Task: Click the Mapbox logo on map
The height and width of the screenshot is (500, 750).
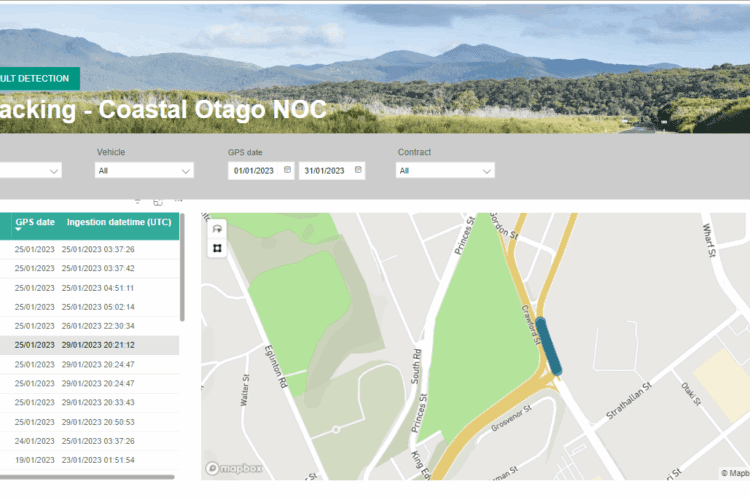Action: point(232,468)
